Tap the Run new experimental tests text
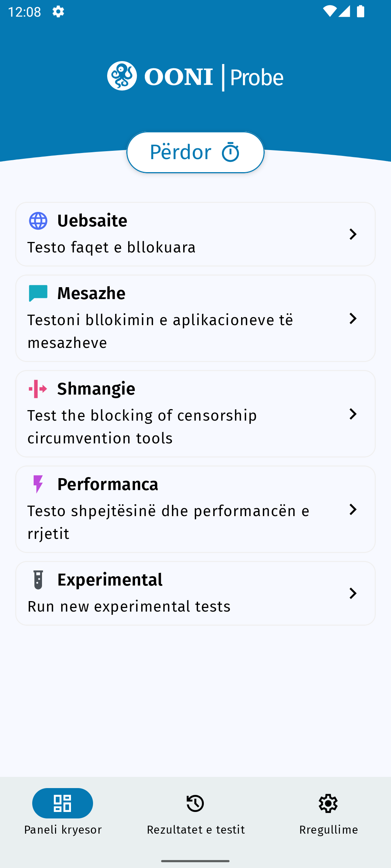The height and width of the screenshot is (868, 391). coord(129,607)
